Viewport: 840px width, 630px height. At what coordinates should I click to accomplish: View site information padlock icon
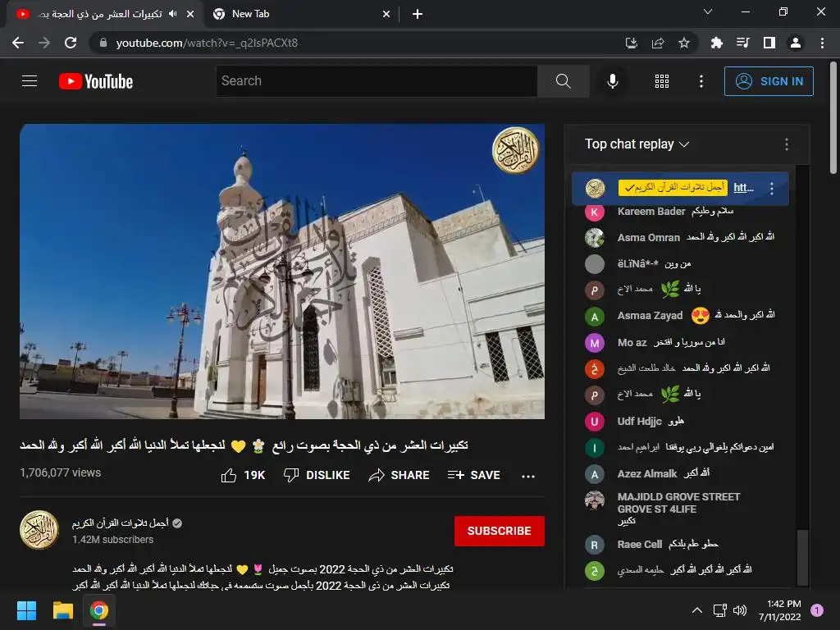click(103, 43)
